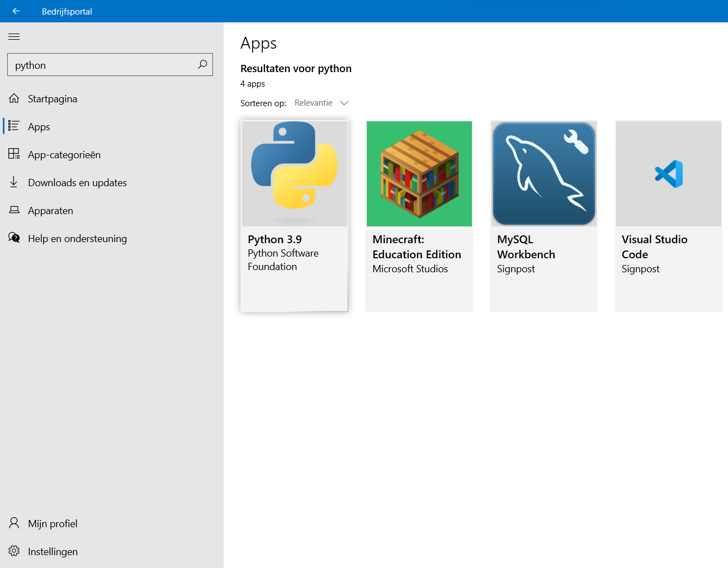Select Apps in the sidebar
Image resolution: width=728 pixels, height=568 pixels.
(39, 127)
